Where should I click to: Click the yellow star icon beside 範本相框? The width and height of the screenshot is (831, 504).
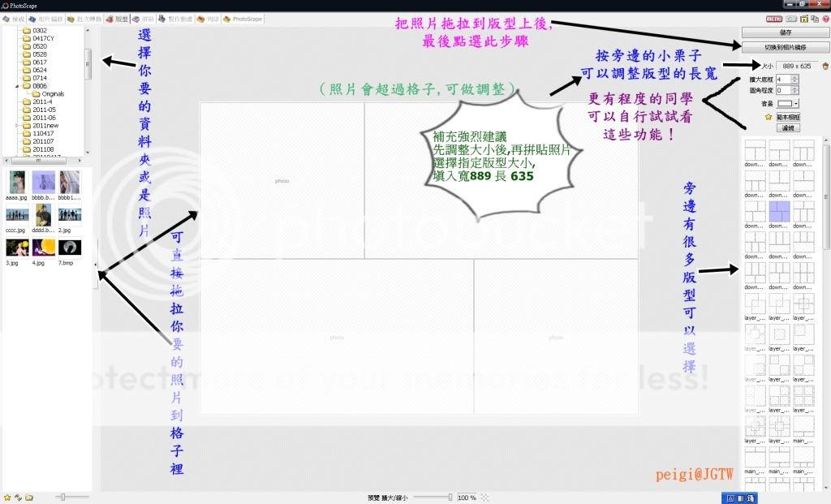[768, 117]
